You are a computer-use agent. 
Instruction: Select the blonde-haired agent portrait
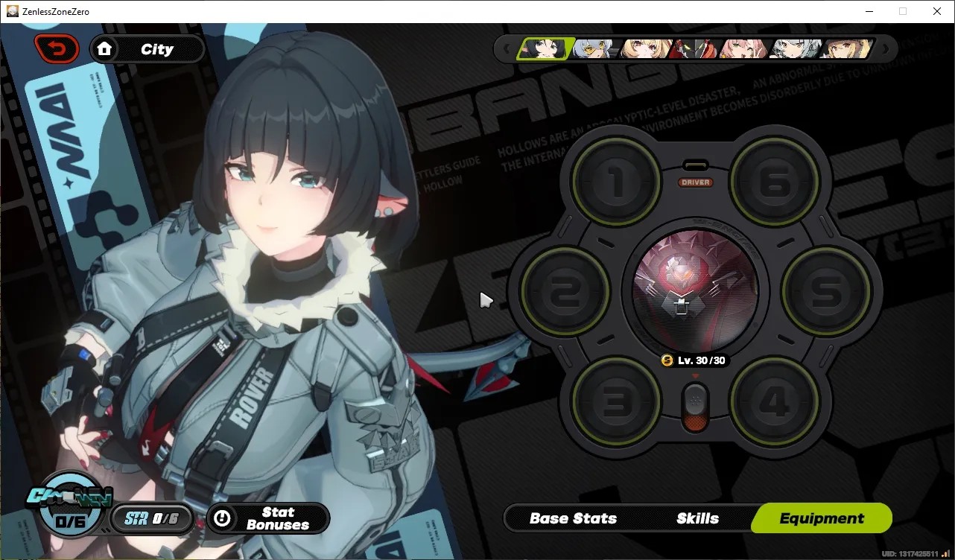645,49
